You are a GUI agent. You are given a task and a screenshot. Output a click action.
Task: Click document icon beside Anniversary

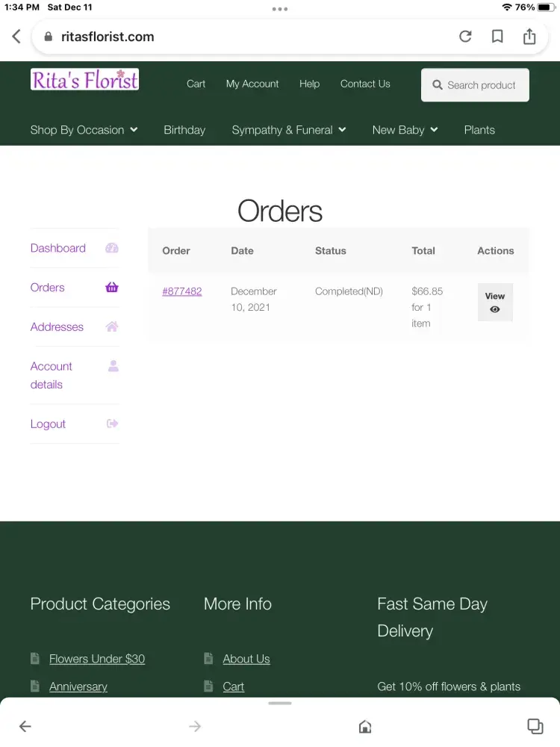tap(35, 686)
